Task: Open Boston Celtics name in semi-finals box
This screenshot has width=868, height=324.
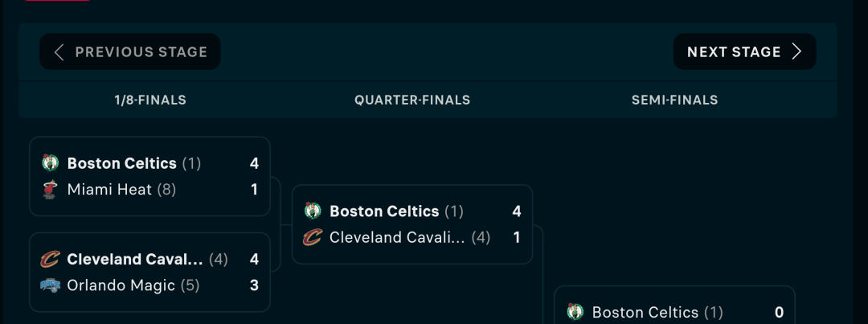Action: pos(645,313)
